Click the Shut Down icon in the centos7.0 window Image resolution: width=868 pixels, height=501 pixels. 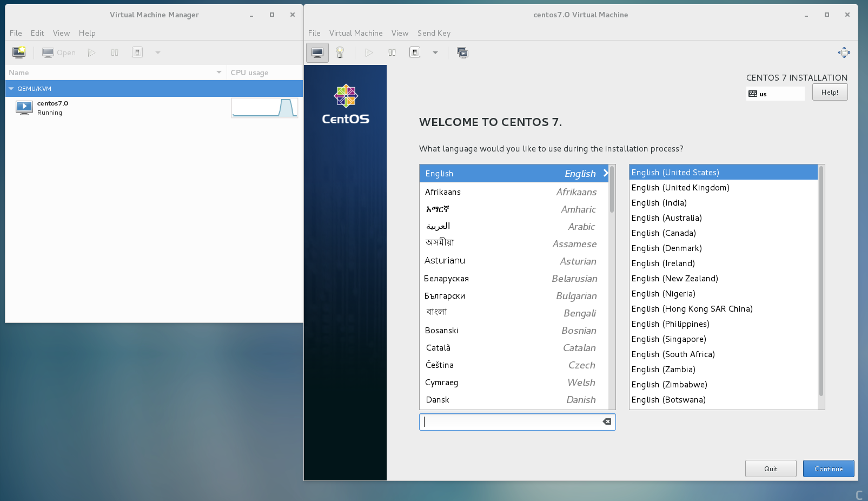point(415,52)
